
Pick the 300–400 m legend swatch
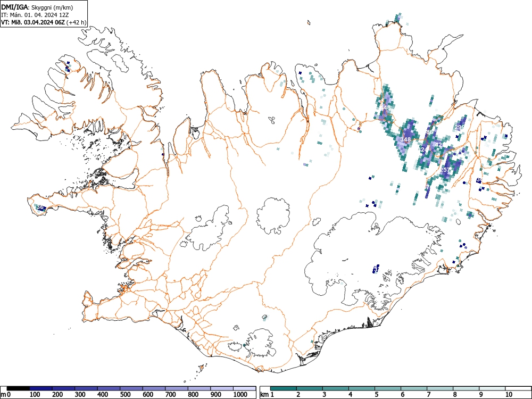point(86,388)
